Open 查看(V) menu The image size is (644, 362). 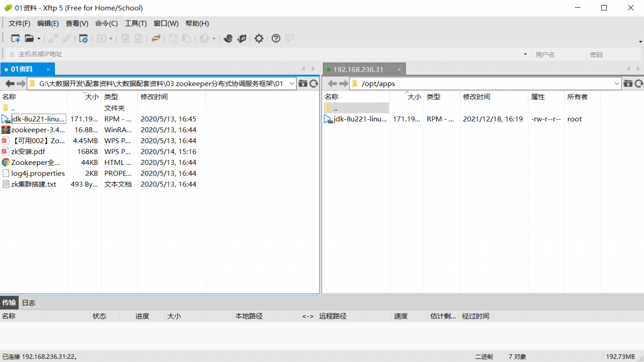coord(77,23)
